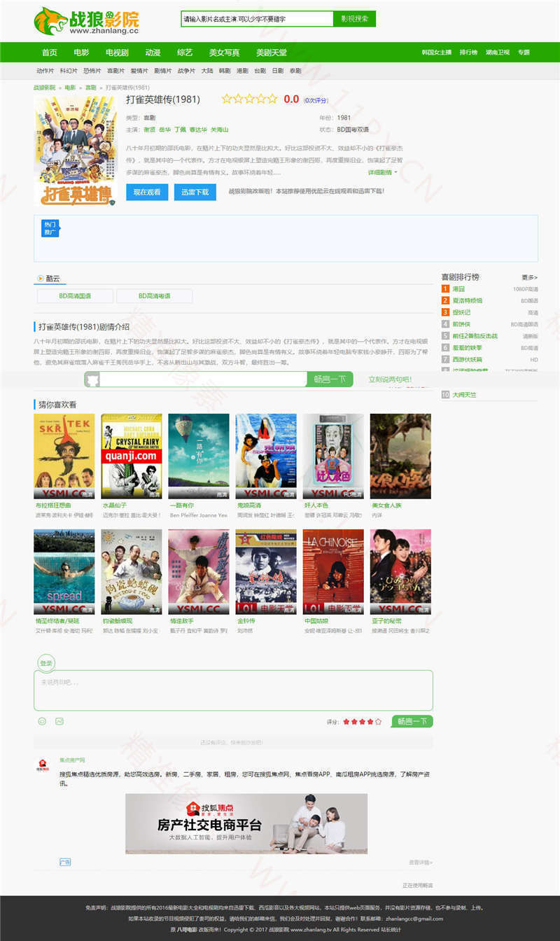
Task: Open the 水晶仙子 movie poster thumbnail
Action: tap(132, 455)
